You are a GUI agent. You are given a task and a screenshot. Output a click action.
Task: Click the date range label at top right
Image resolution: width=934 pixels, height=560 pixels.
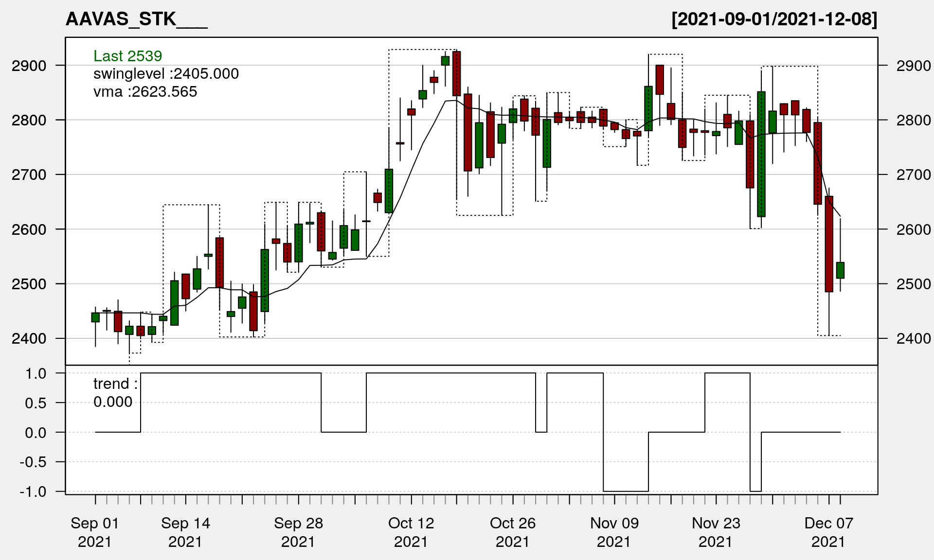(x=774, y=19)
